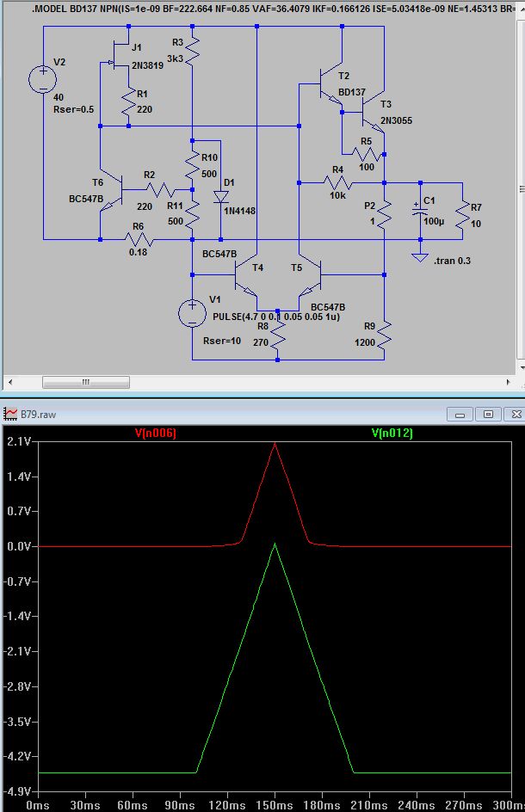
Task: Click the schematic horizontal scrollbar thumb
Action: (86, 382)
